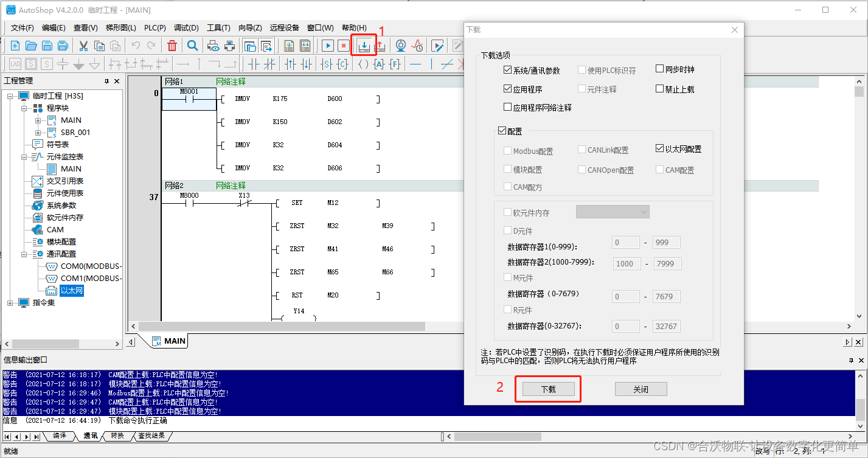Click the single-disk Save icon

[47, 46]
